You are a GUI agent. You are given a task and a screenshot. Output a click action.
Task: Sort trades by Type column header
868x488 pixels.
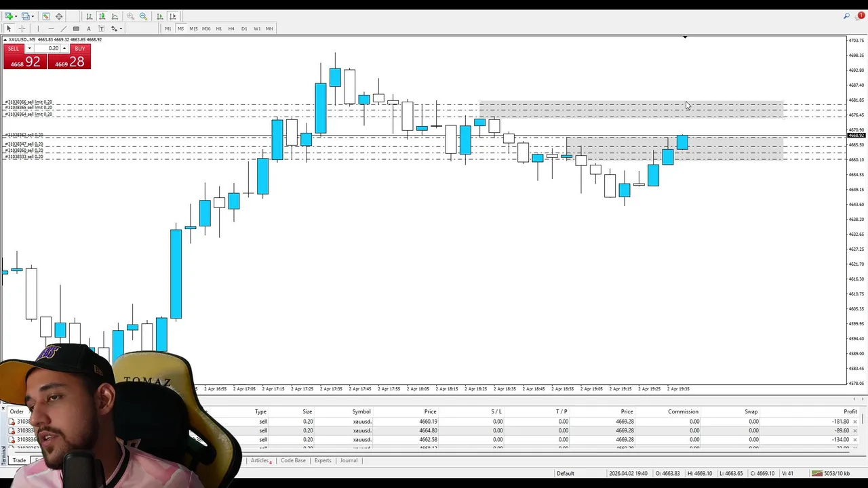[x=260, y=411]
